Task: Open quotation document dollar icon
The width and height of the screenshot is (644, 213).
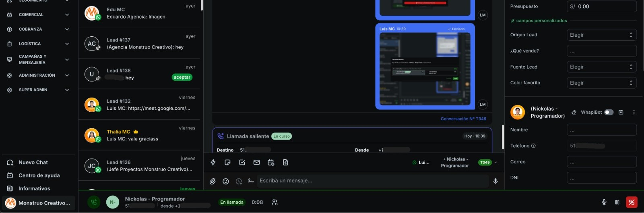Action: coord(285,163)
